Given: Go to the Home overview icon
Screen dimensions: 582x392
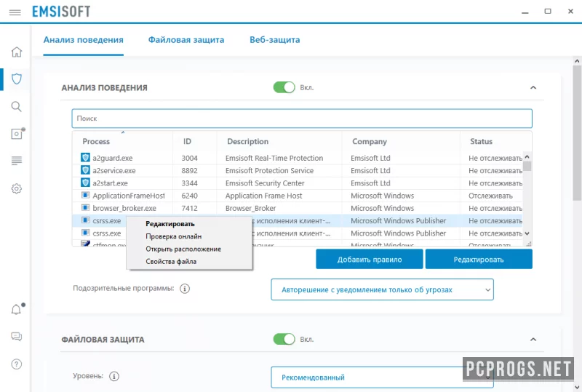Looking at the screenshot, I should [16, 52].
